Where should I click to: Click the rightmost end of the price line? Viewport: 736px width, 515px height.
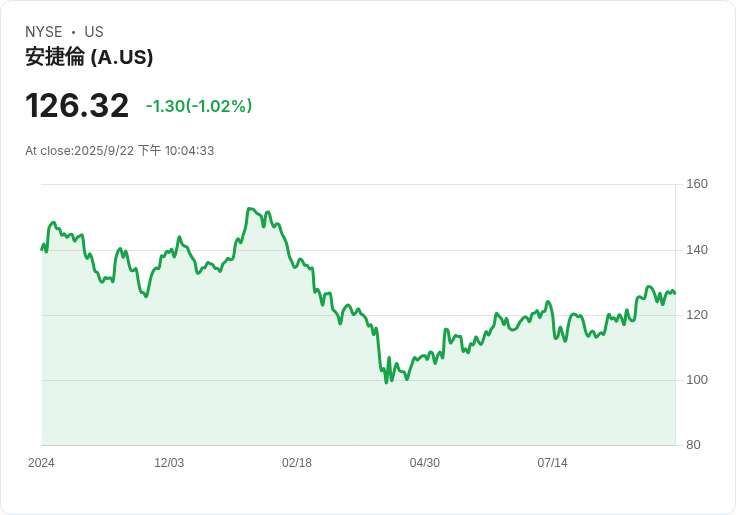click(675, 293)
